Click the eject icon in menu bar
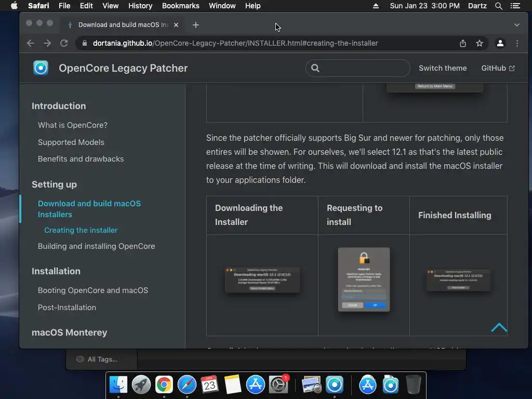This screenshot has width=532, height=399. pos(376,6)
